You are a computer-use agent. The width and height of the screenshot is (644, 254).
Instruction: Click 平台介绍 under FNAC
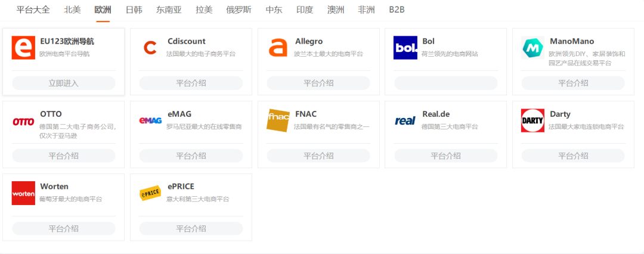coord(318,156)
